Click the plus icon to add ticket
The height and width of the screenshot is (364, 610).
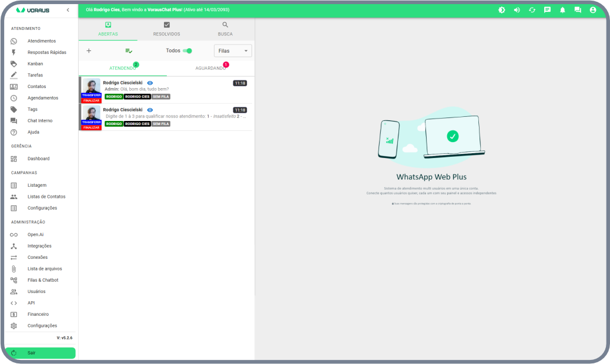tap(89, 51)
